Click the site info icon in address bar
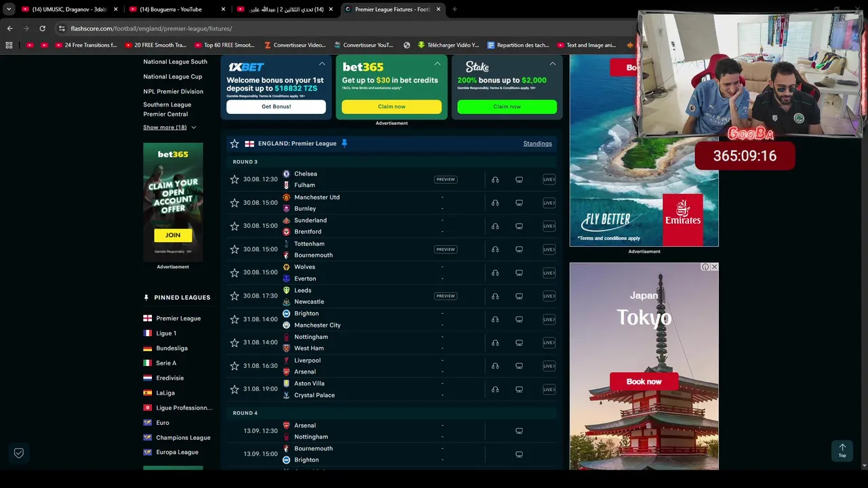Viewport: 868px width, 488px height. 62,28
